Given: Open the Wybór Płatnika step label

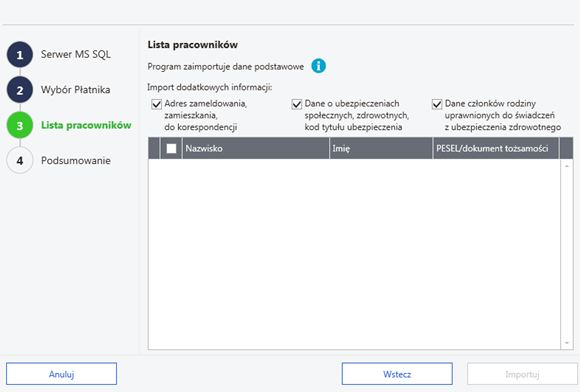Looking at the screenshot, I should tap(75, 90).
